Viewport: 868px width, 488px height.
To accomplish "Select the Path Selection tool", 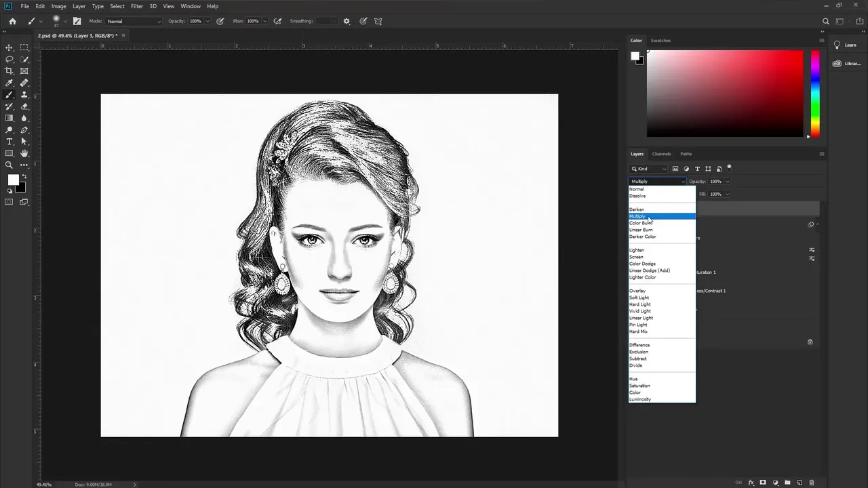I will tap(24, 142).
